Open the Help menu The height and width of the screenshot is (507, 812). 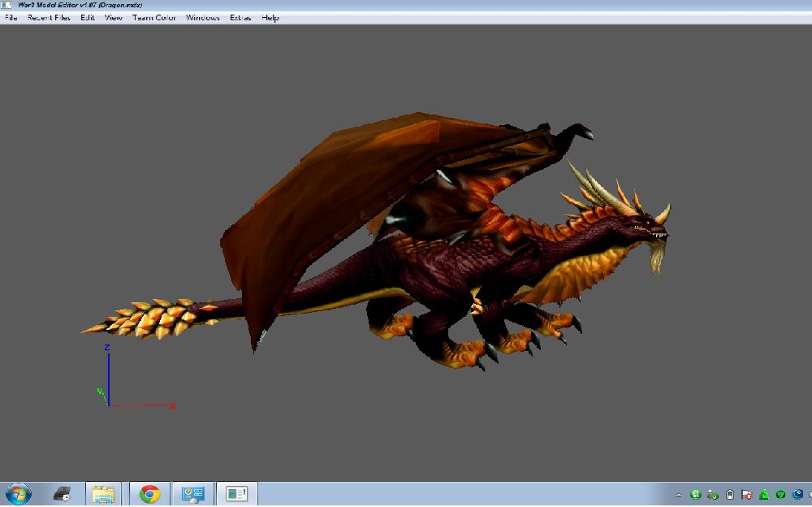pyautogui.click(x=270, y=18)
